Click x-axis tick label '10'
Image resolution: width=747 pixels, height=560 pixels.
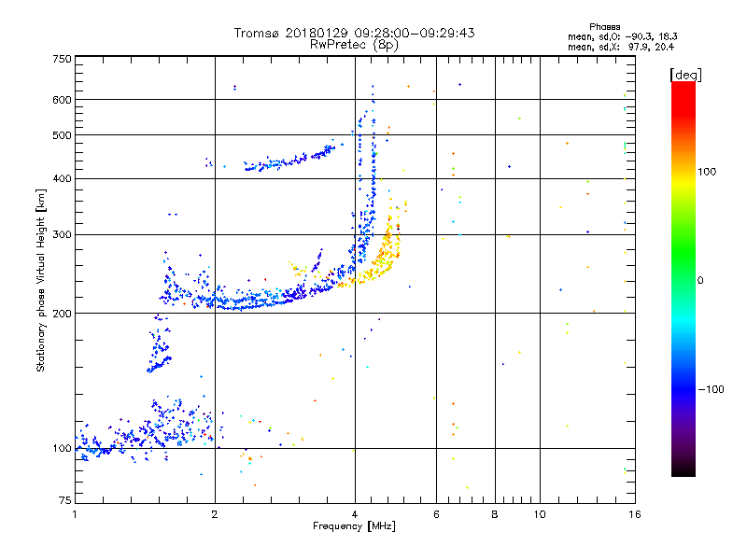tap(540, 514)
